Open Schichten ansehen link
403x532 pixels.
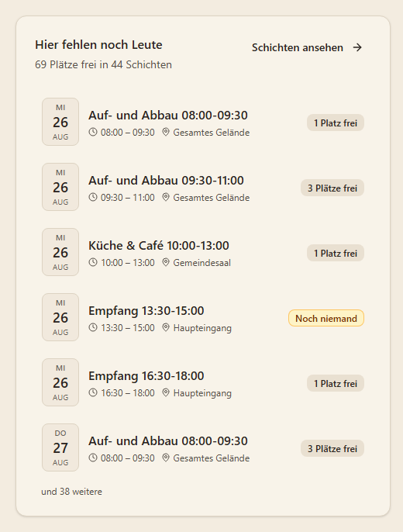pyautogui.click(x=307, y=47)
